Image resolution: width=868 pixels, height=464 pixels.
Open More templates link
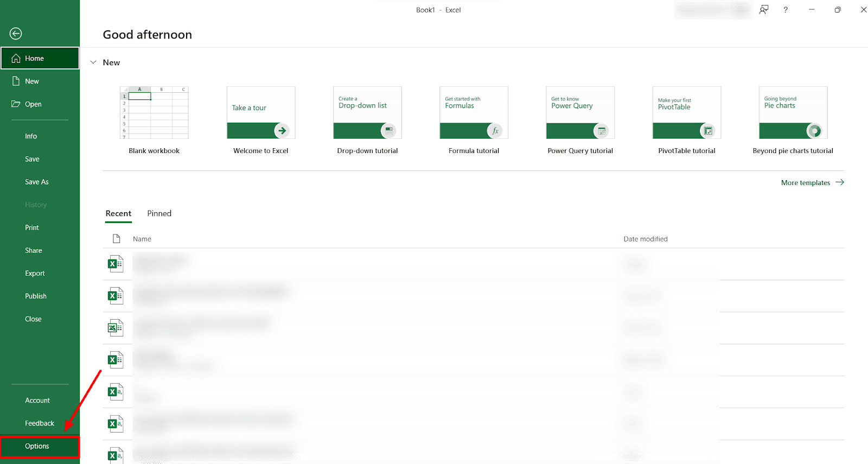(x=812, y=183)
